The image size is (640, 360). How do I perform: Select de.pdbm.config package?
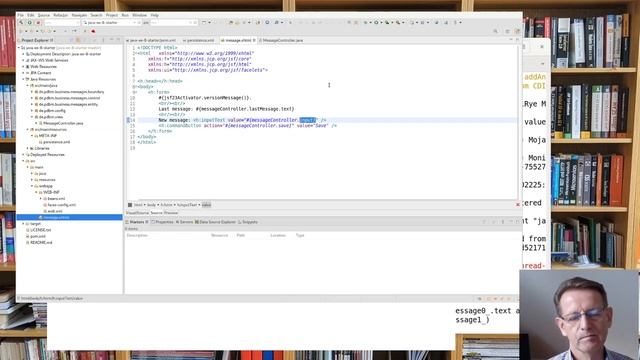pyautogui.click(x=52, y=111)
